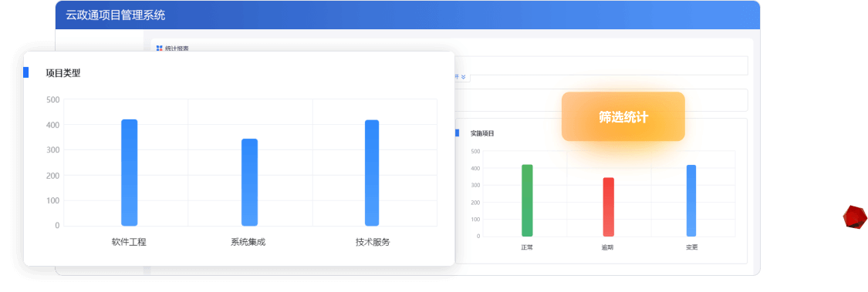The height and width of the screenshot is (292, 868).
Task: Click the 软件工程 axis label
Action: coord(128,242)
